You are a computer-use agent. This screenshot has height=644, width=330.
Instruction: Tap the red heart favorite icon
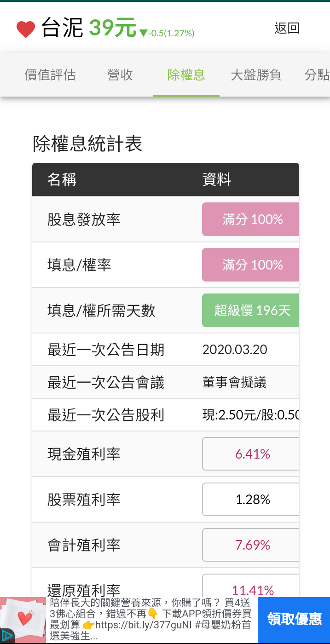coord(26,29)
